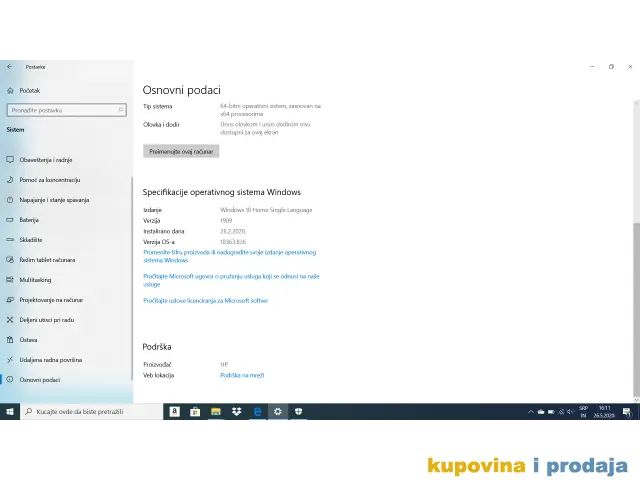The height and width of the screenshot is (480, 640).
Task: Open the Ostava clipboard settings
Action: click(x=28, y=340)
